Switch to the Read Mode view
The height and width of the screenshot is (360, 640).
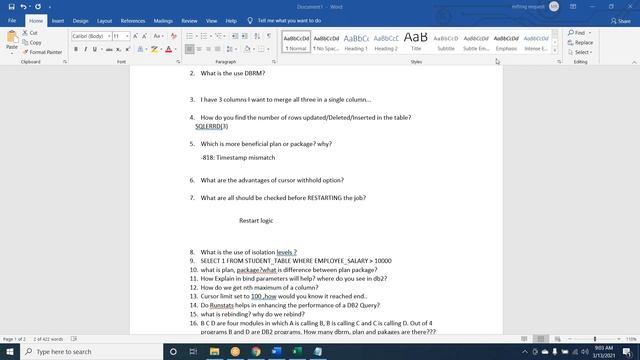tap(524, 339)
